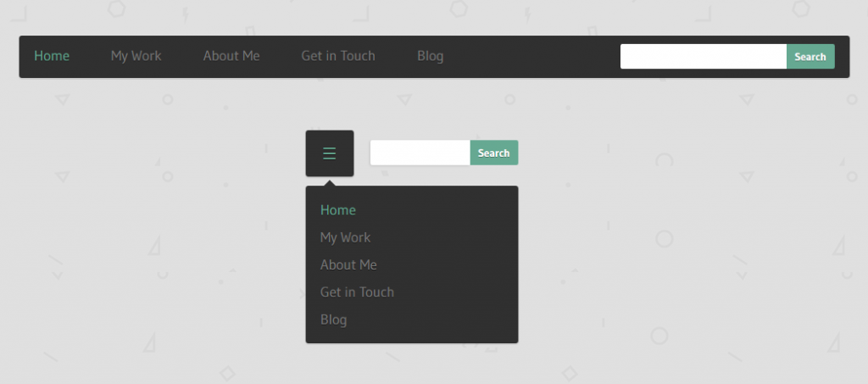Choose My Work in the dropdown list
This screenshot has width=868, height=384.
[x=345, y=237]
